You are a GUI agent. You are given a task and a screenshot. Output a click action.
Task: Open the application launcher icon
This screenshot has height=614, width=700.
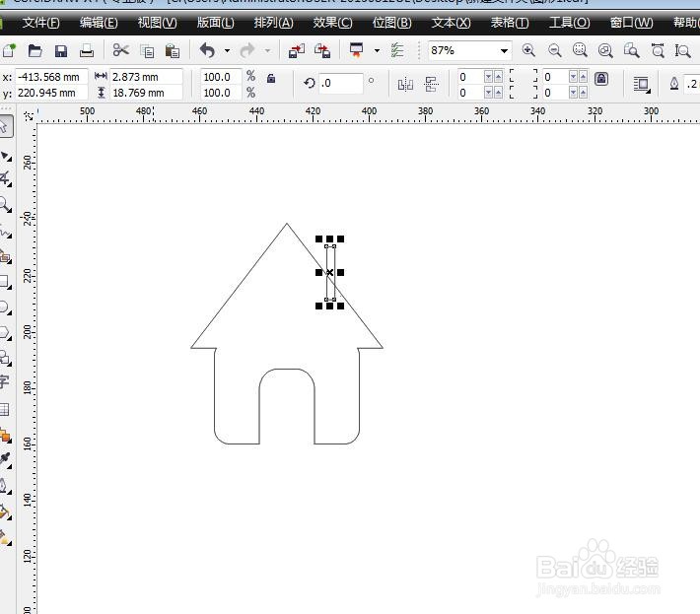pyautogui.click(x=356, y=50)
